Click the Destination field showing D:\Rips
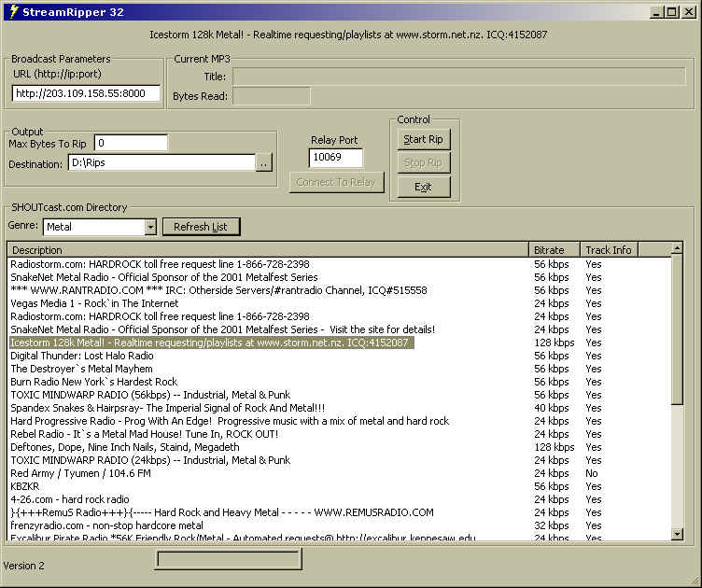The width and height of the screenshot is (702, 588). click(161, 162)
